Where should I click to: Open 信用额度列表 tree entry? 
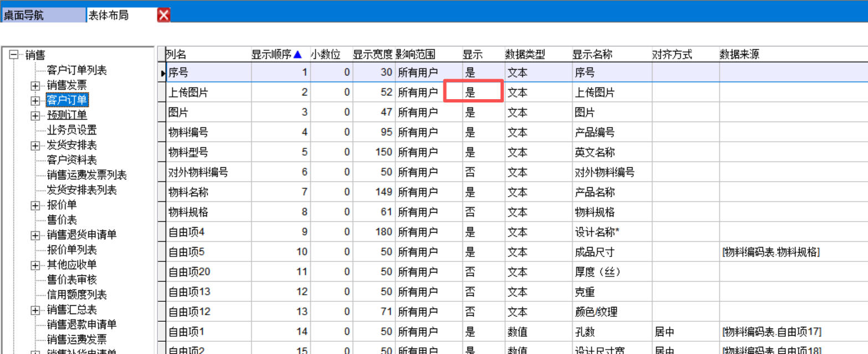76,295
